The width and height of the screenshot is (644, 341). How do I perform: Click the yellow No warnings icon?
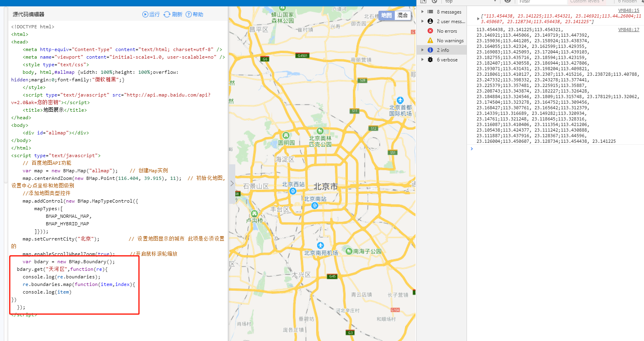tap(430, 40)
